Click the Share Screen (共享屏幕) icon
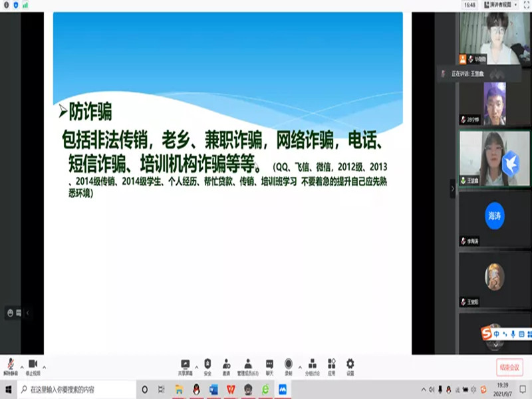532x399 pixels. [x=186, y=366]
